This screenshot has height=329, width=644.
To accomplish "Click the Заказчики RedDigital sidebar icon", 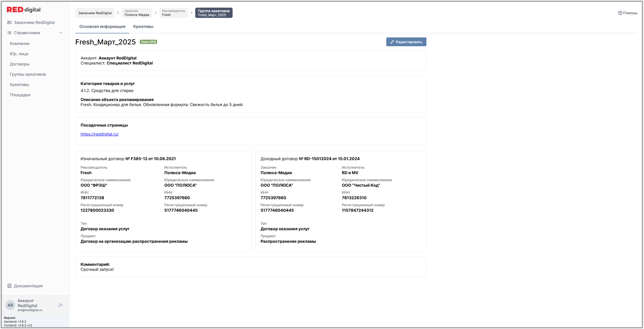I will [9, 22].
